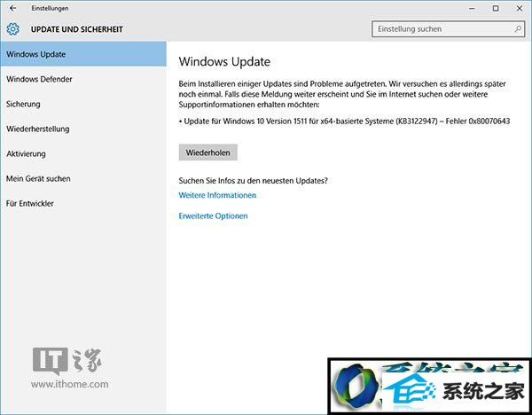Open the Wiederherstellung section
532x415 pixels.
[83, 129]
